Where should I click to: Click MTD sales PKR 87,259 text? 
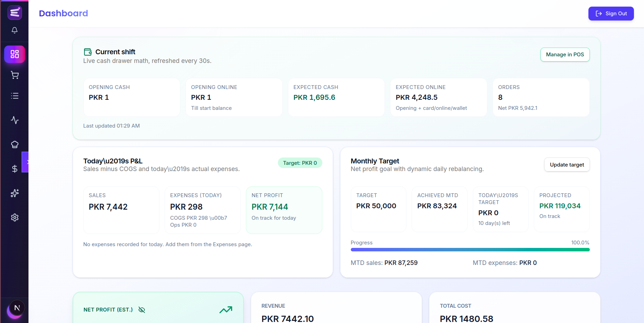pos(384,263)
